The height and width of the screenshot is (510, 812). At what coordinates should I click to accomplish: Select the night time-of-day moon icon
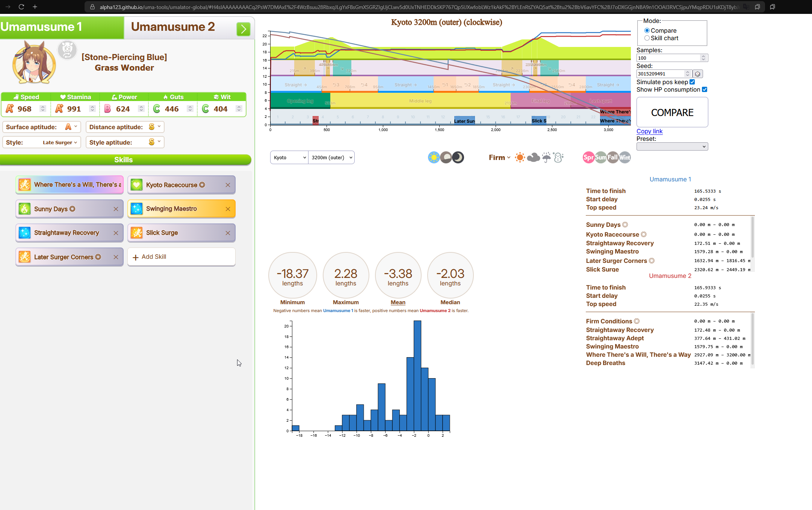coord(458,157)
